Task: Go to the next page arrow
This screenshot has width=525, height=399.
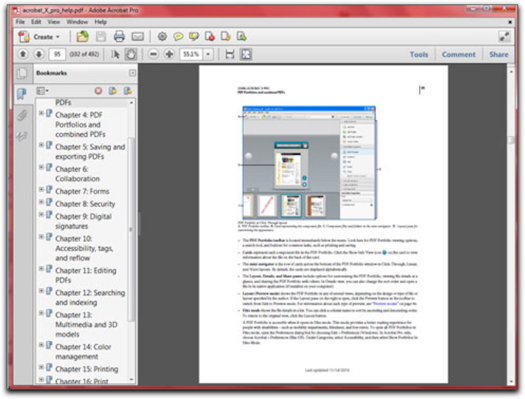Action: pos(39,54)
